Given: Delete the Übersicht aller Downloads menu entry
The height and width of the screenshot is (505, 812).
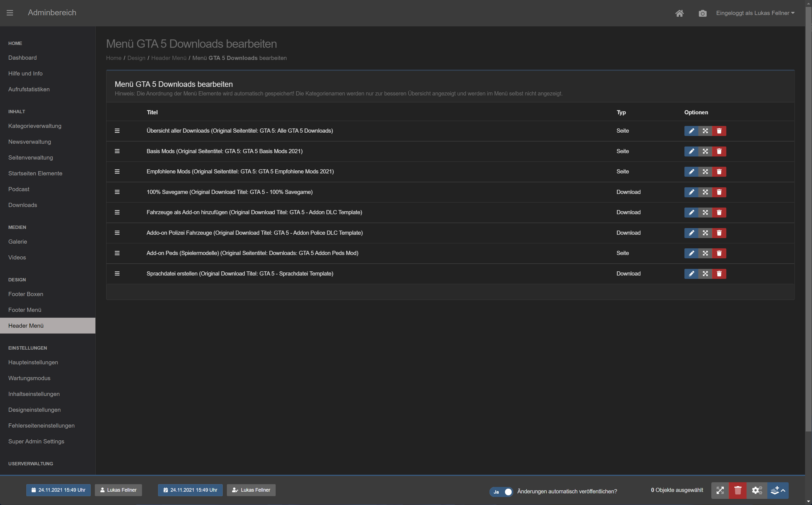Looking at the screenshot, I should pyautogui.click(x=719, y=131).
